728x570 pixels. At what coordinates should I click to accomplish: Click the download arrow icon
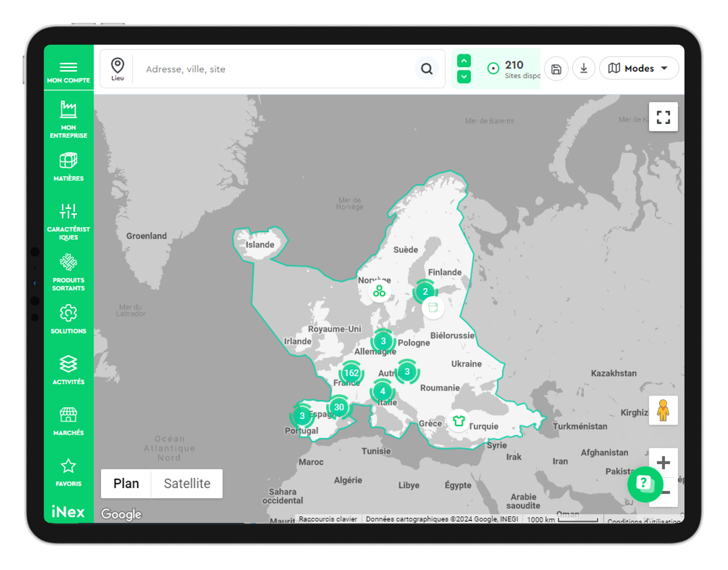click(584, 68)
